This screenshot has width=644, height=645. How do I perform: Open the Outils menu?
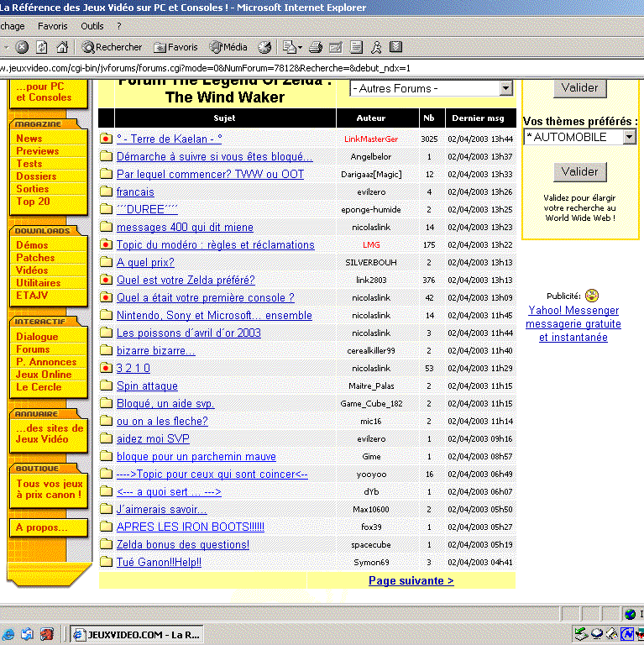point(92,26)
